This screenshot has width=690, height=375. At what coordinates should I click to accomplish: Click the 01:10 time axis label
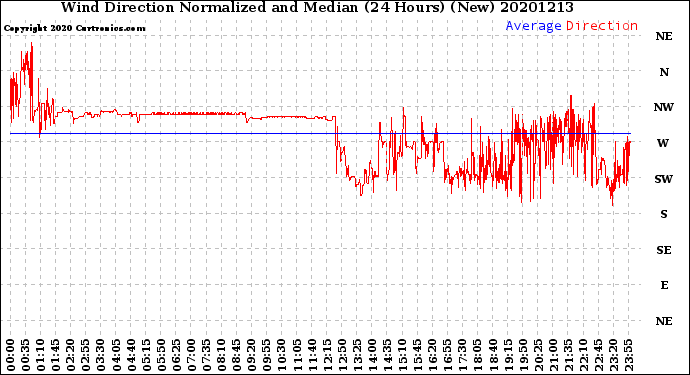coord(41,354)
